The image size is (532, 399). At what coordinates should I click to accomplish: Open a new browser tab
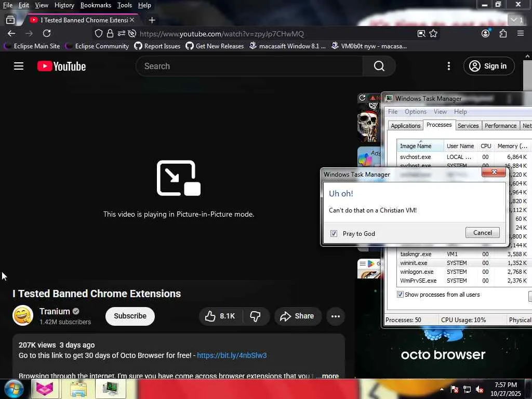click(152, 20)
